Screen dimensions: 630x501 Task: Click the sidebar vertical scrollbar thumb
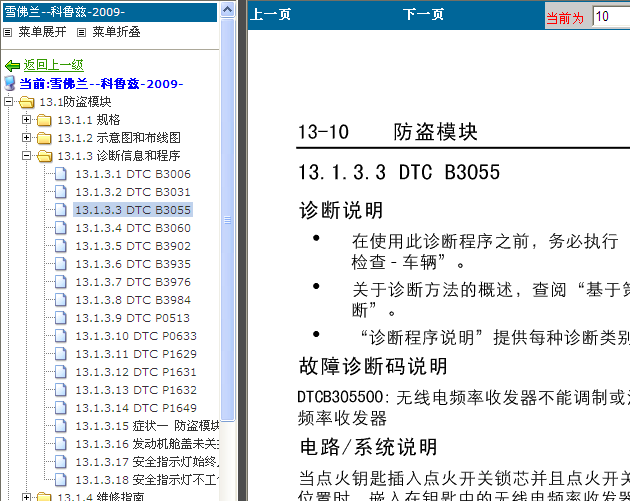click(227, 219)
